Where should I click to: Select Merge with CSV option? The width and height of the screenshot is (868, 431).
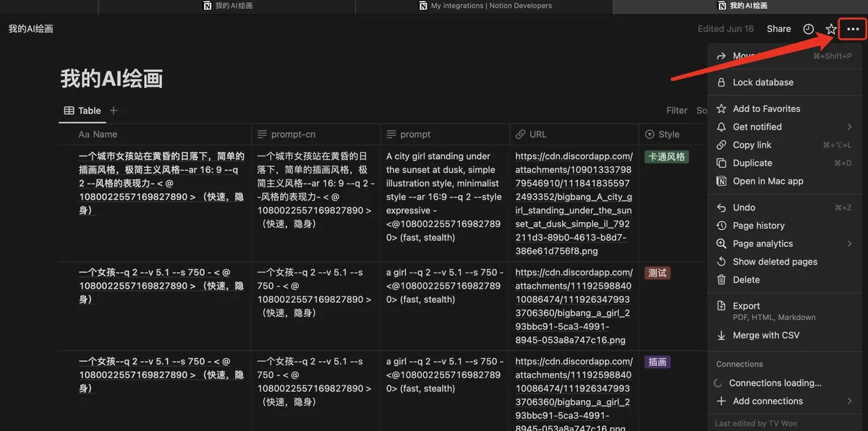point(766,336)
